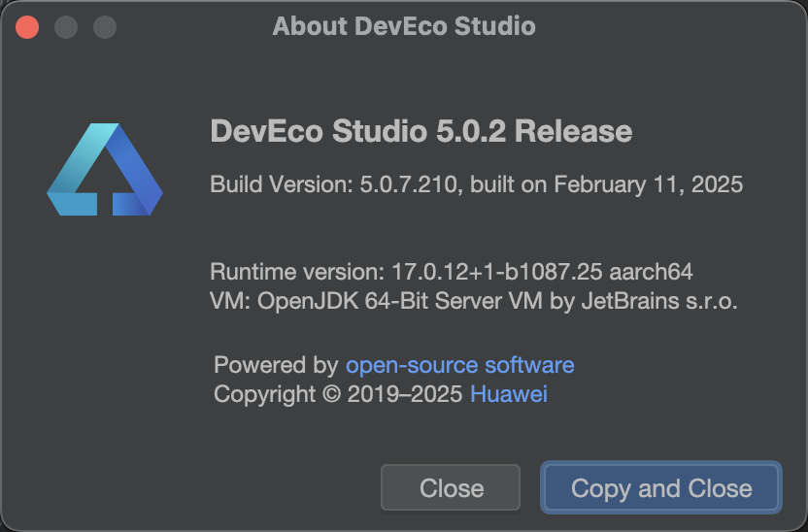Click the Copyright © 2019–2025 text
The height and width of the screenshot is (532, 808).
point(338,394)
